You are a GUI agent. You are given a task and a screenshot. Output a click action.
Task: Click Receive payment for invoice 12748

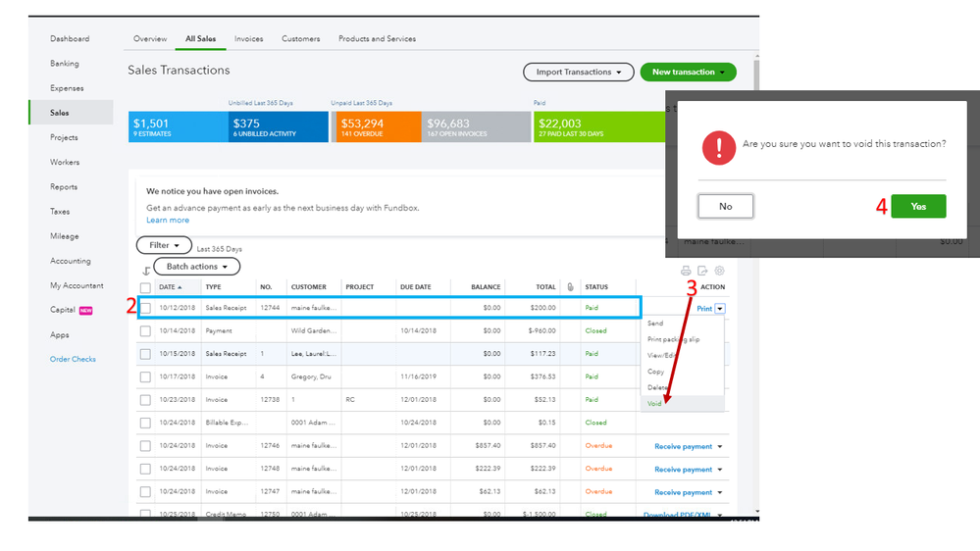click(683, 470)
